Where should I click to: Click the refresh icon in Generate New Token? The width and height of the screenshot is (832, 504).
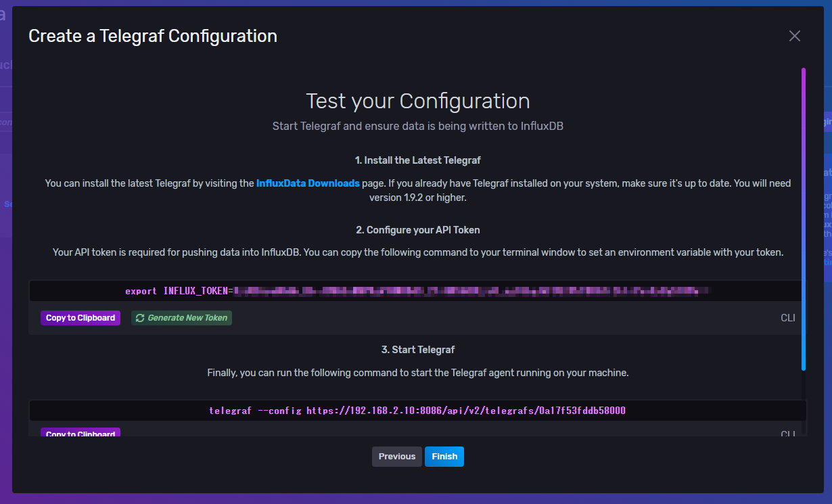pos(140,318)
